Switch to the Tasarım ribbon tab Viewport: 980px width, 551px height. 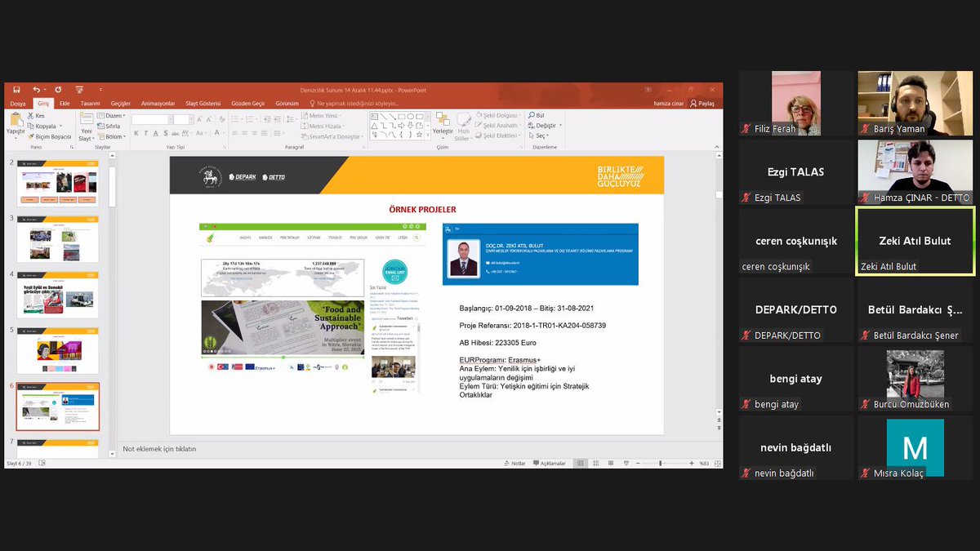(x=90, y=104)
